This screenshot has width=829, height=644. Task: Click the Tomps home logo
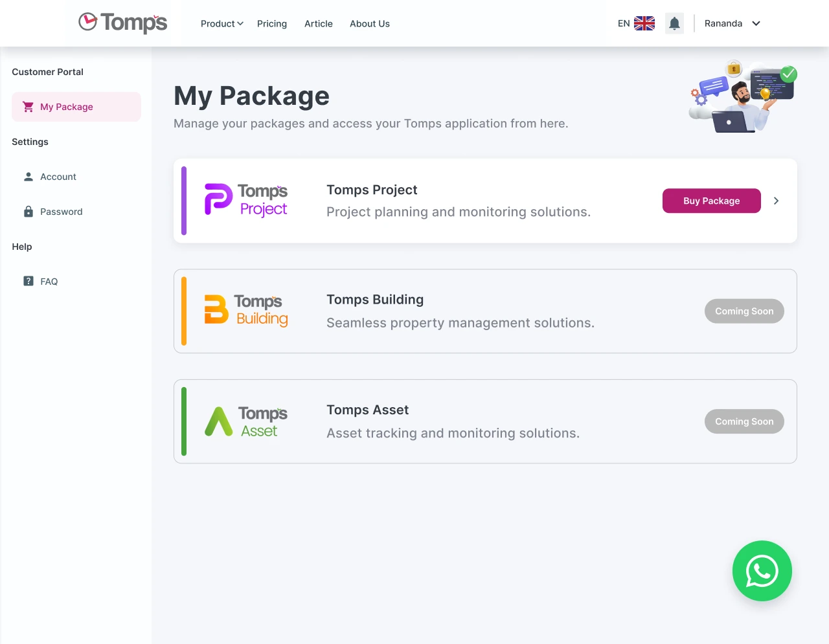pyautogui.click(x=122, y=23)
